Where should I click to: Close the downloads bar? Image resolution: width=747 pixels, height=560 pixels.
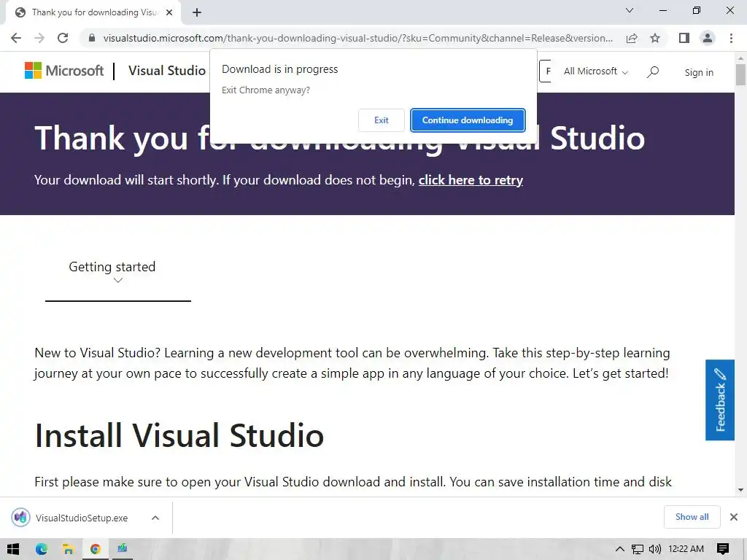[x=734, y=517]
